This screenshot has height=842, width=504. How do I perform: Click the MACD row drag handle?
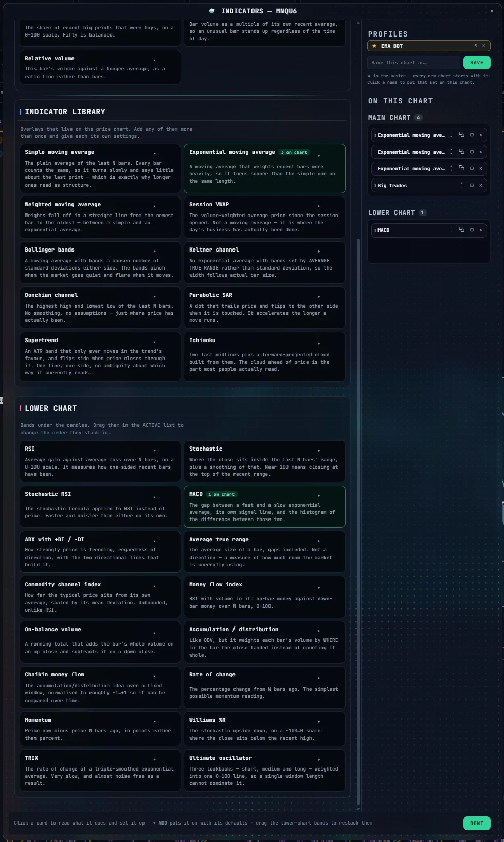click(375, 230)
